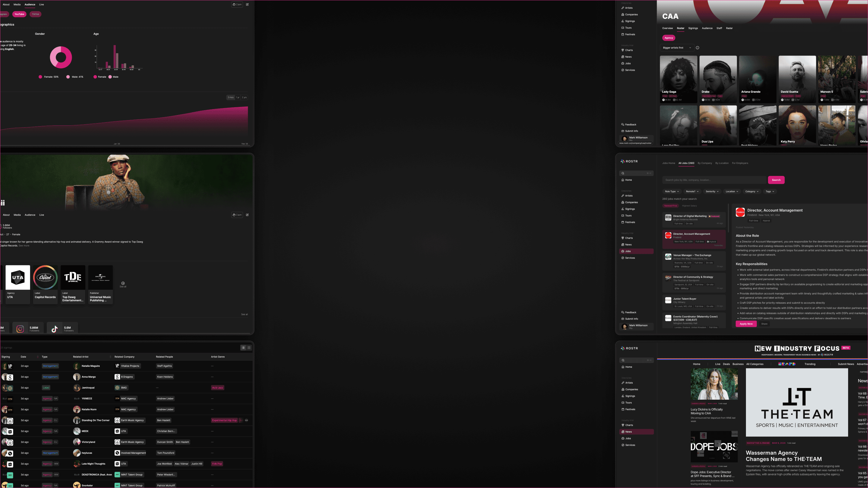Open the TikTok icon with 5.6M followers

[x=55, y=329]
